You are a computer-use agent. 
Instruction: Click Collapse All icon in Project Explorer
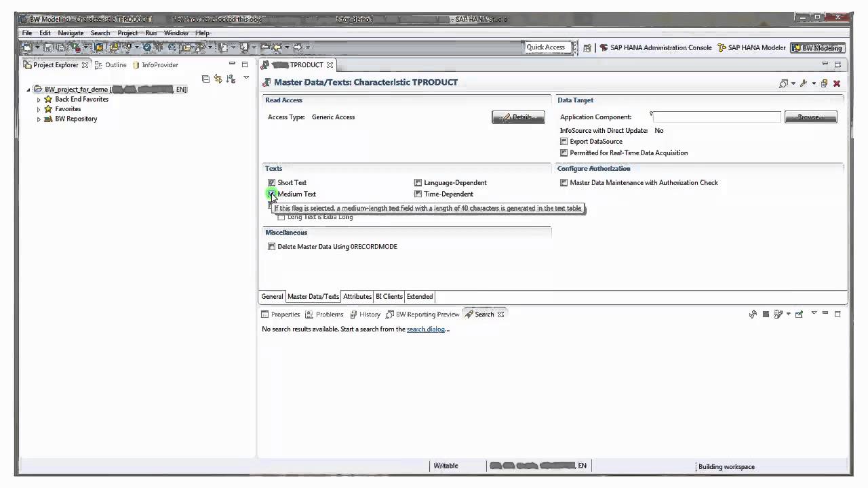pyautogui.click(x=205, y=79)
